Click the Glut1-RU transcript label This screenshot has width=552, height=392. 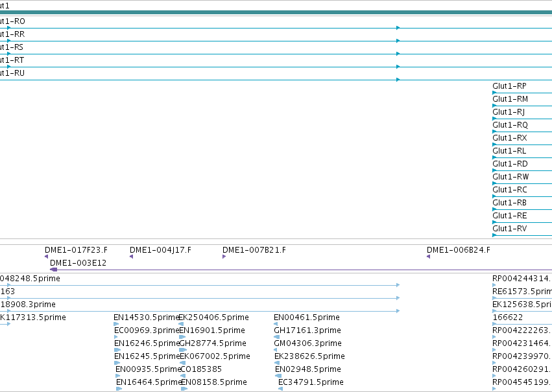[x=12, y=73]
